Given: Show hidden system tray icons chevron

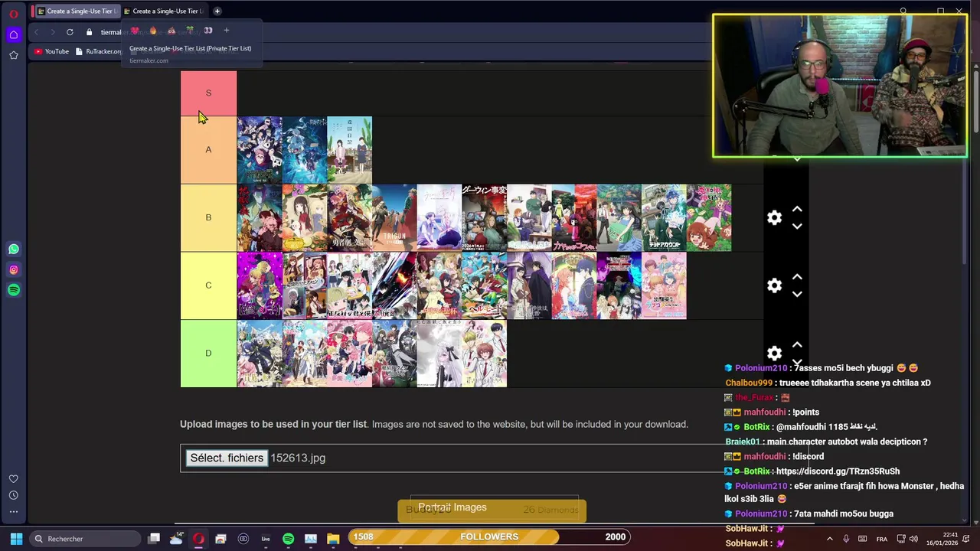Looking at the screenshot, I should coord(829,539).
